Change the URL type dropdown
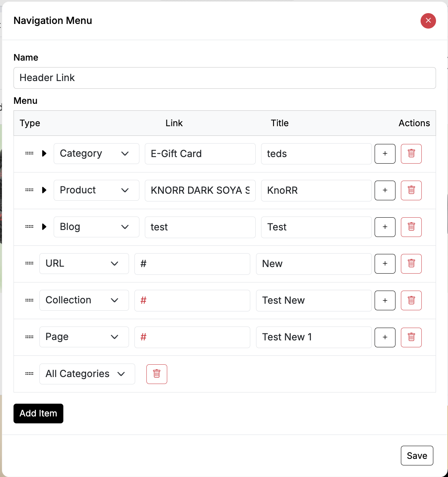The image size is (448, 477). point(84,264)
